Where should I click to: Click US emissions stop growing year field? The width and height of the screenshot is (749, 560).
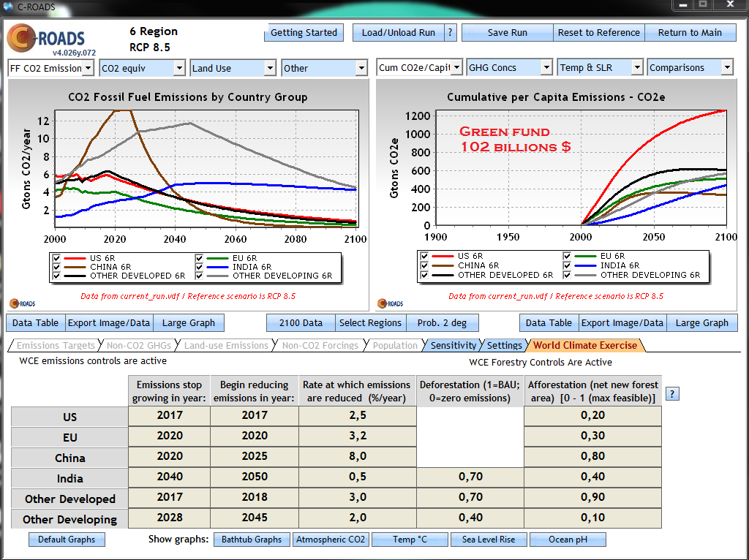coord(169,415)
